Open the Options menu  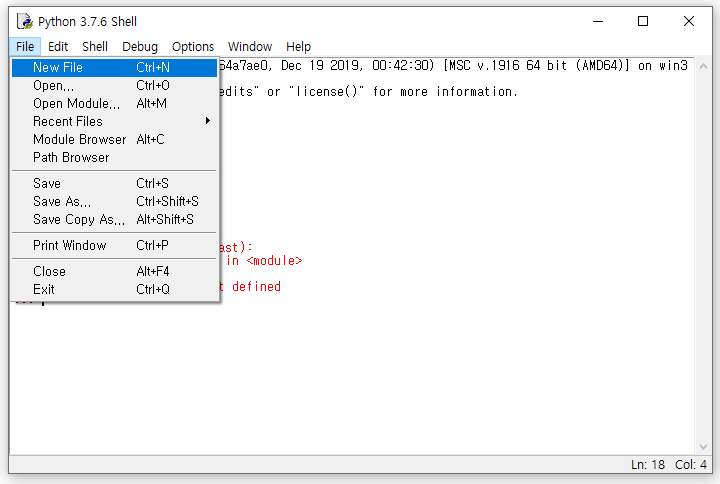pyautogui.click(x=193, y=46)
